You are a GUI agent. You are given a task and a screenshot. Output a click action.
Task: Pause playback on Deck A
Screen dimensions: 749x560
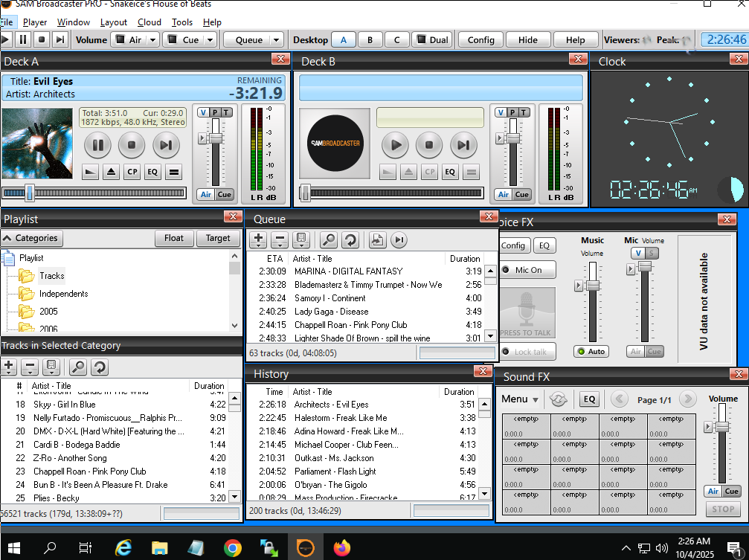(97, 145)
